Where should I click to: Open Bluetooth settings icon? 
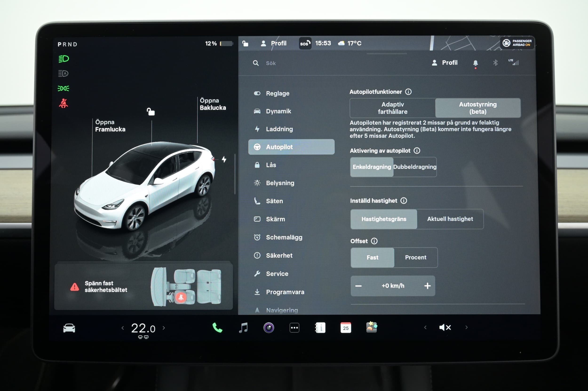click(495, 63)
